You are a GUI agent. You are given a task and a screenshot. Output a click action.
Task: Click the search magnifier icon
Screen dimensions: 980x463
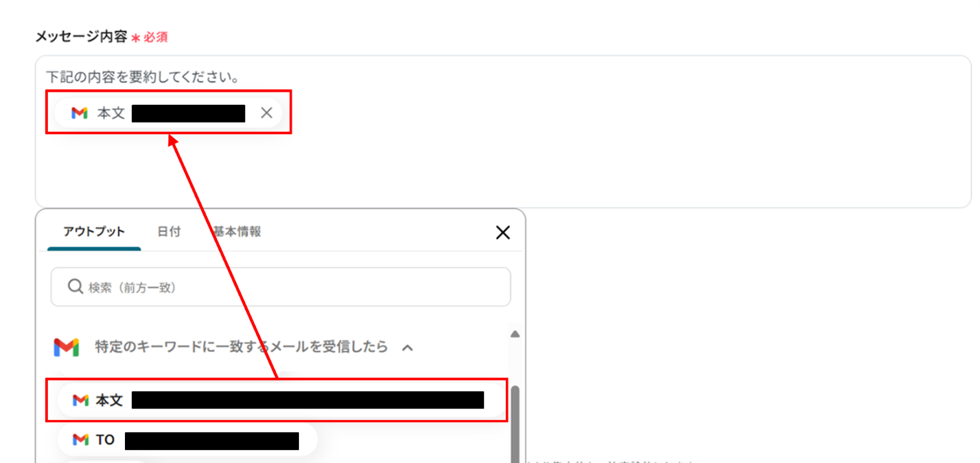coord(75,287)
